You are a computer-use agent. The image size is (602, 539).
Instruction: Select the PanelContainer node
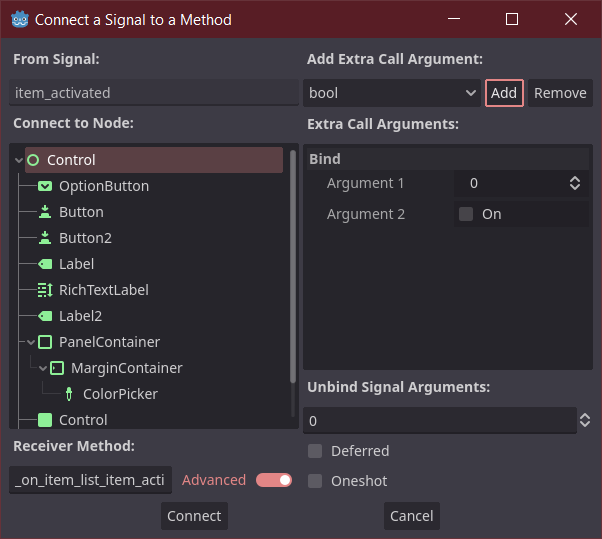pyautogui.click(x=109, y=342)
